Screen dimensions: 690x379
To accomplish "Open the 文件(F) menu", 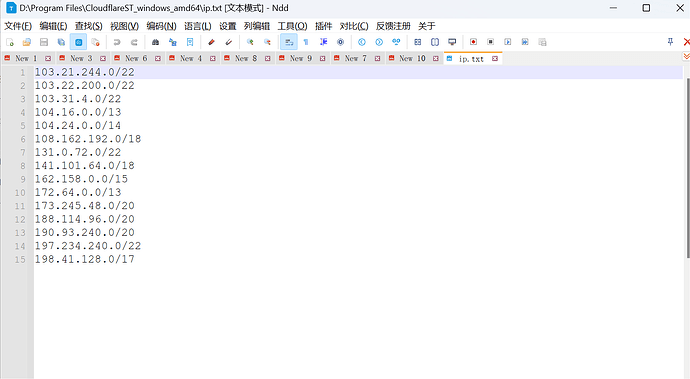I will pos(18,26).
